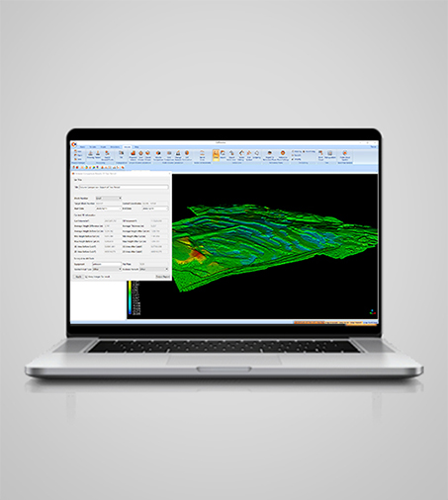Click the orange blocks ribbon icon
Screen dimensions: 448x500
tap(134, 153)
